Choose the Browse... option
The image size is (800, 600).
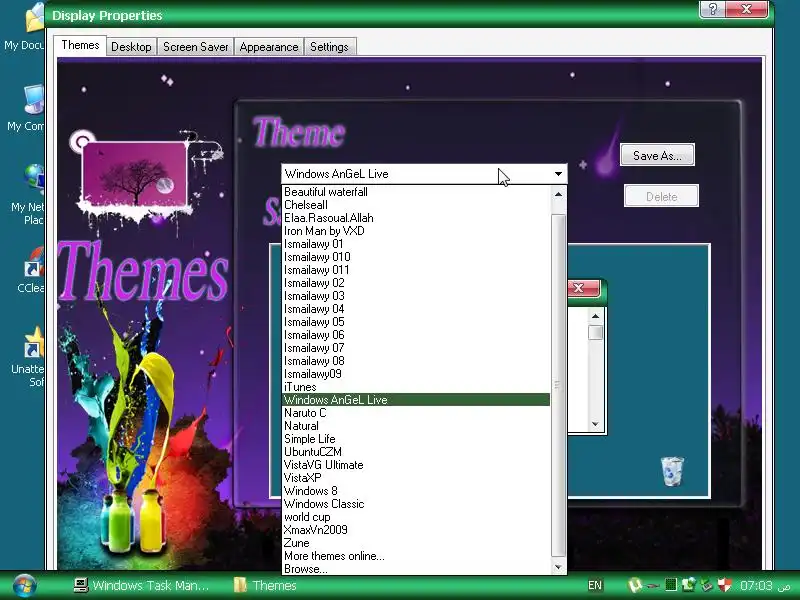click(x=416, y=569)
